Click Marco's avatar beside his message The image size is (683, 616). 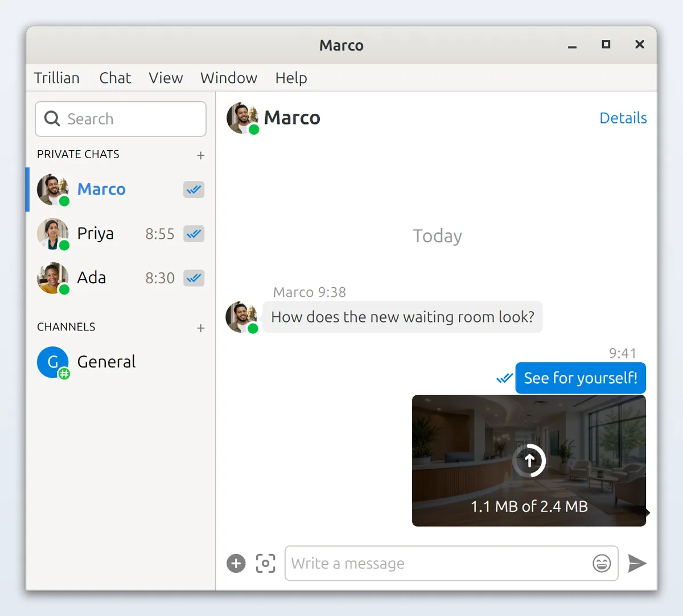(x=242, y=317)
